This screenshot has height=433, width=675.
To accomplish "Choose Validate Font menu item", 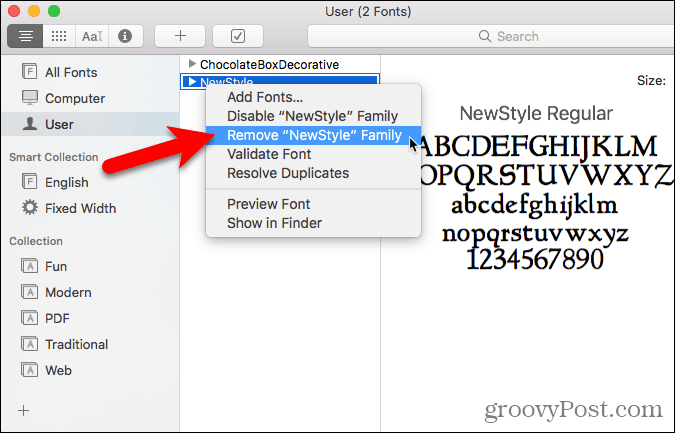I will coord(313,154).
